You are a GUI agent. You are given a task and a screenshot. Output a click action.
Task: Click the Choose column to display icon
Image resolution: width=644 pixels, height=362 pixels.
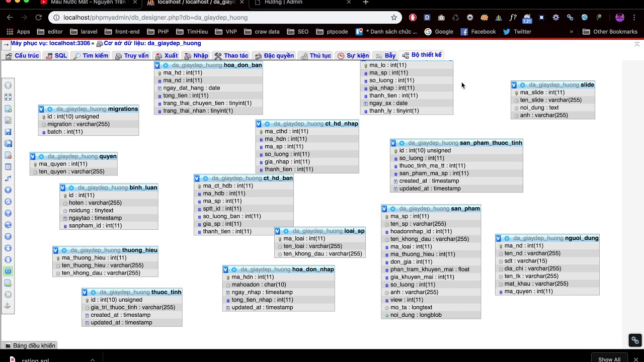[8, 190]
